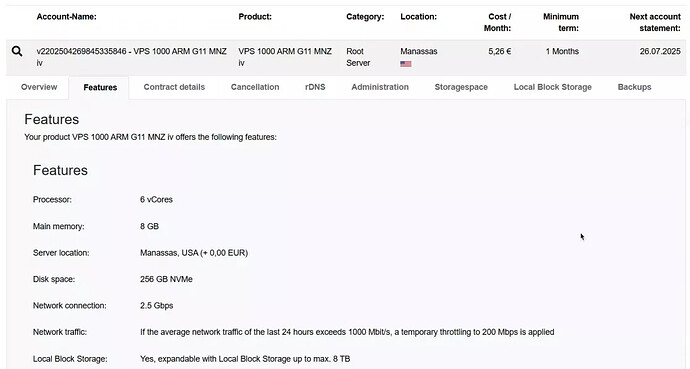Click the Minimum term column header
The image size is (690, 369).
pyautogui.click(x=561, y=22)
